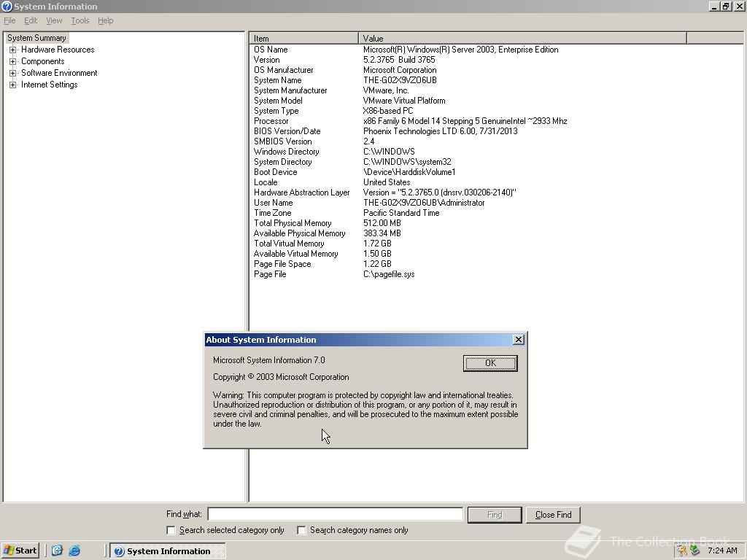The image size is (747, 560).
Task: Click the Value column header
Action: click(x=522, y=38)
